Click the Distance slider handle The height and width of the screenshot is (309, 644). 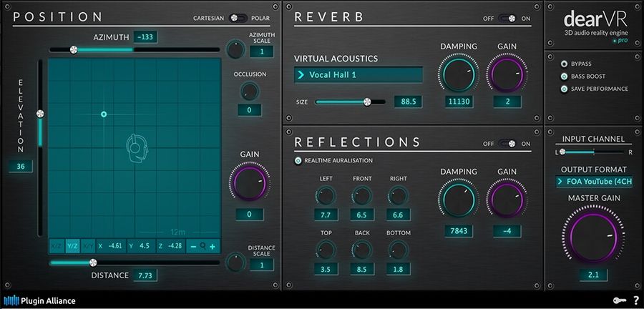point(93,263)
